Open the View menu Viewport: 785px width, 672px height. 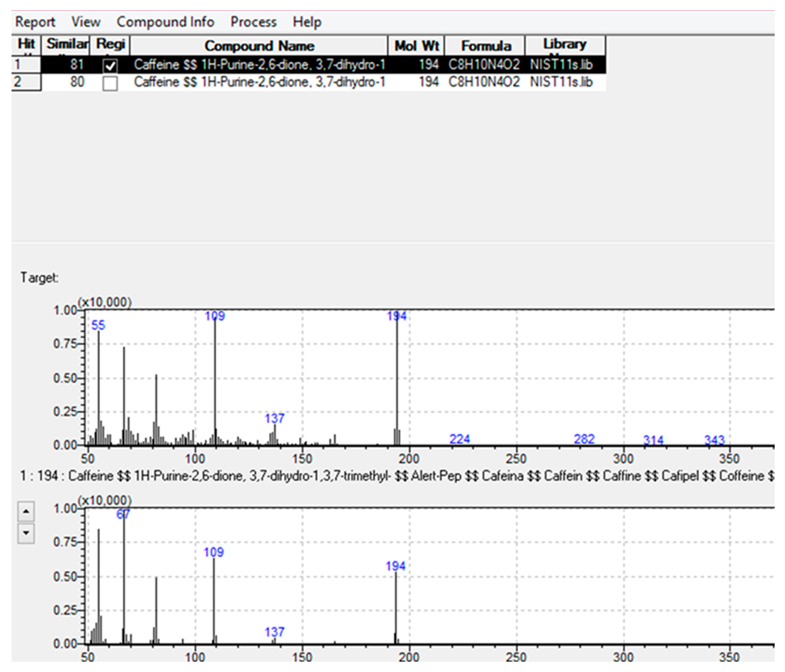pyautogui.click(x=86, y=22)
